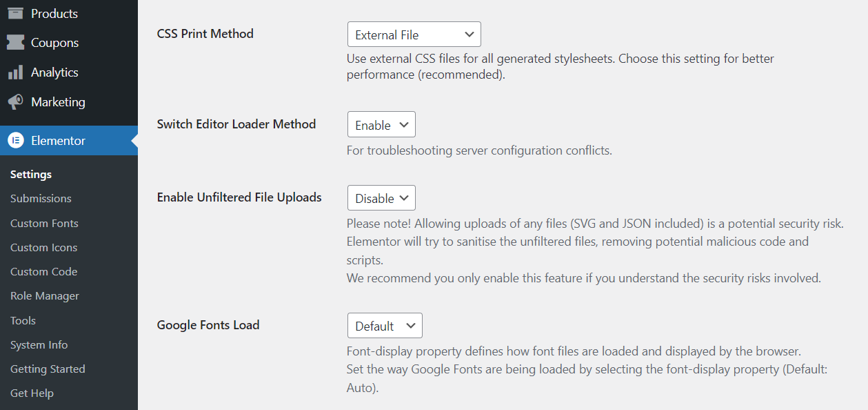The image size is (868, 410).
Task: Open the Getting Started link
Action: (x=48, y=369)
